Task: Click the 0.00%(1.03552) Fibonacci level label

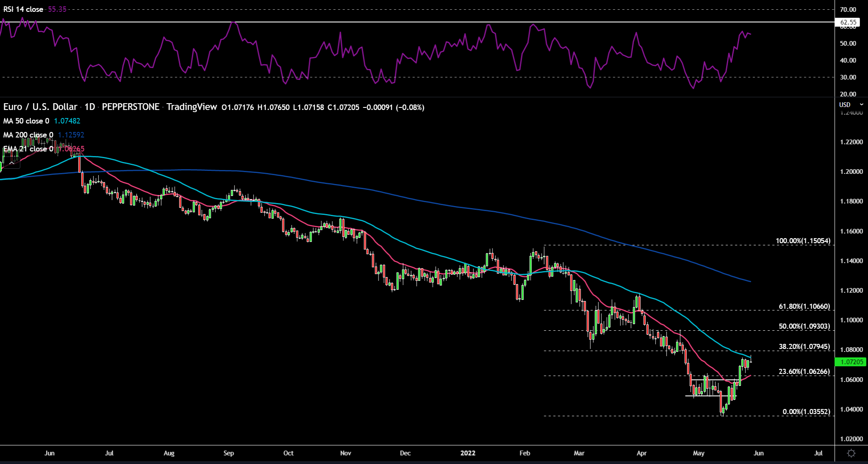Action: pyautogui.click(x=806, y=412)
